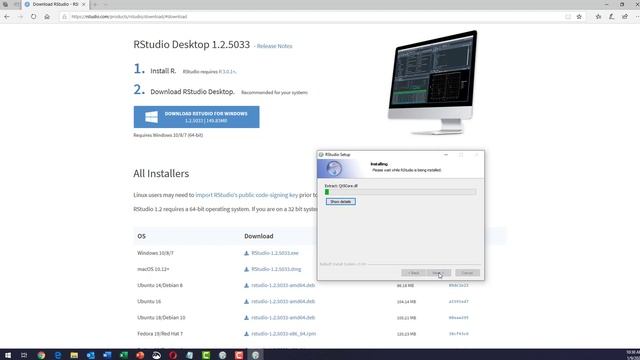Click the Back button in RStudio Setup
This screenshot has width=640, height=360.
click(x=413, y=273)
